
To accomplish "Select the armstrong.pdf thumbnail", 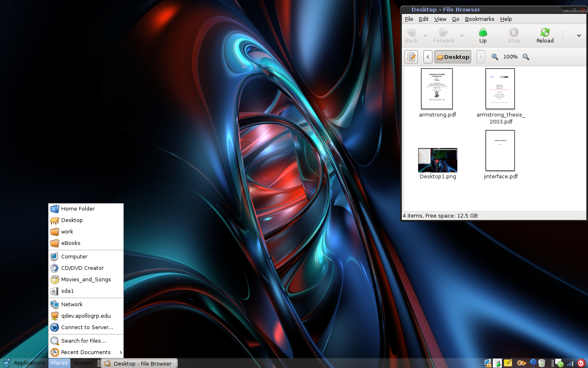I will (437, 89).
